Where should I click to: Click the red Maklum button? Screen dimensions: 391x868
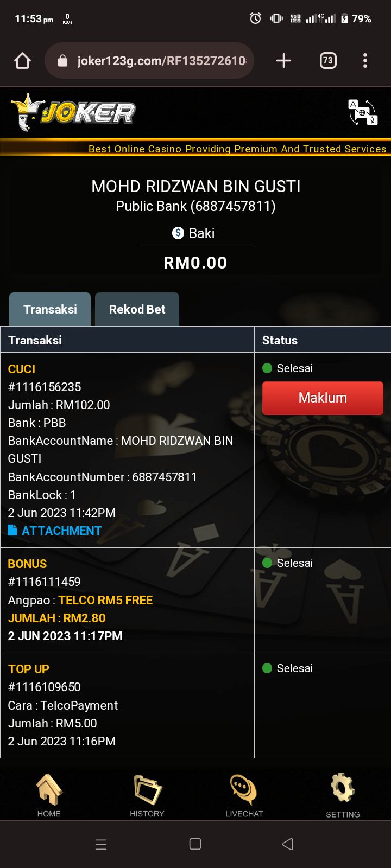[323, 398]
